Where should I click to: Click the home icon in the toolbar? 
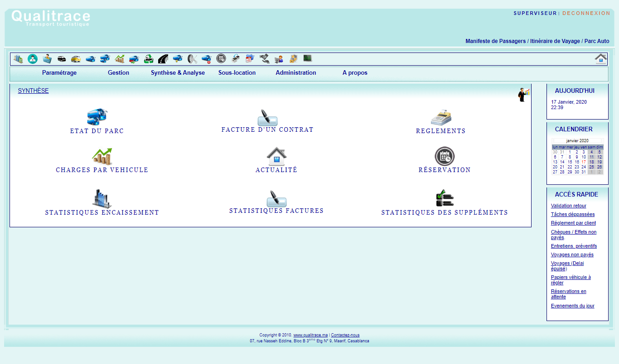click(601, 59)
